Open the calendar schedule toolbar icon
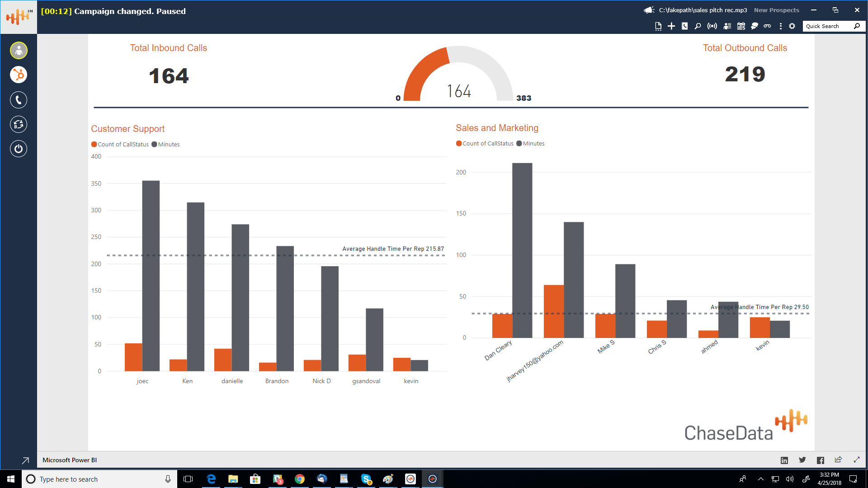The width and height of the screenshot is (868, 488). click(741, 26)
